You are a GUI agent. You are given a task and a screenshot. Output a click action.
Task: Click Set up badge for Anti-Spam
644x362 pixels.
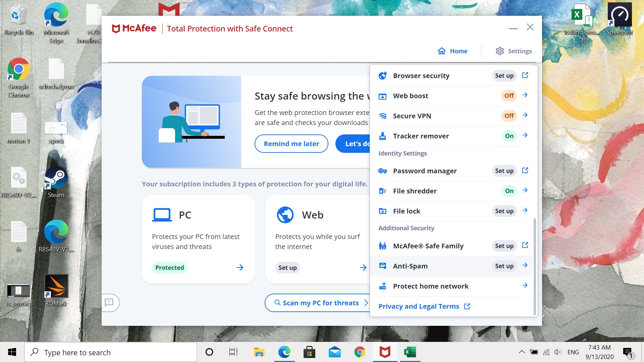504,266
